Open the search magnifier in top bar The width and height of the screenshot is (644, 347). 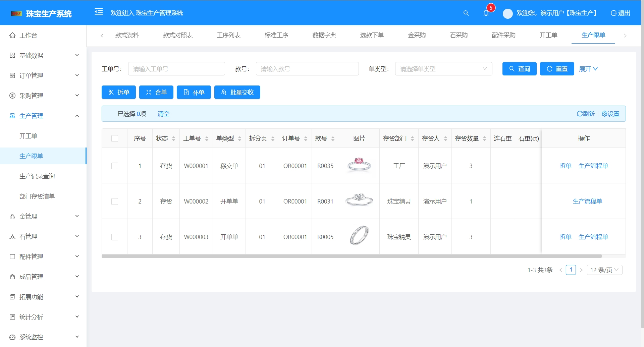466,13
